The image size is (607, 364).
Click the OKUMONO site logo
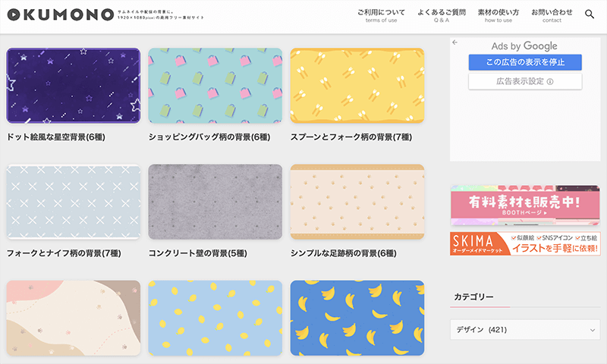(61, 14)
